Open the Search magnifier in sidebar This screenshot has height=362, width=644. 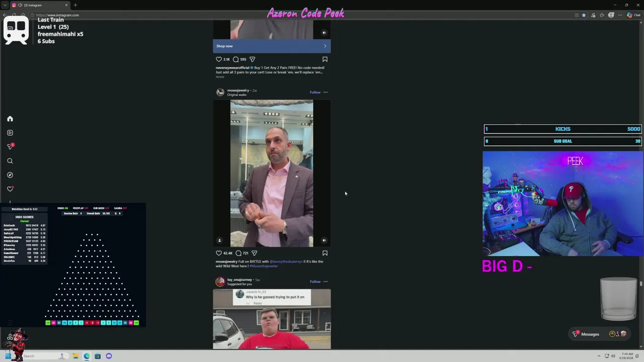tap(10, 161)
